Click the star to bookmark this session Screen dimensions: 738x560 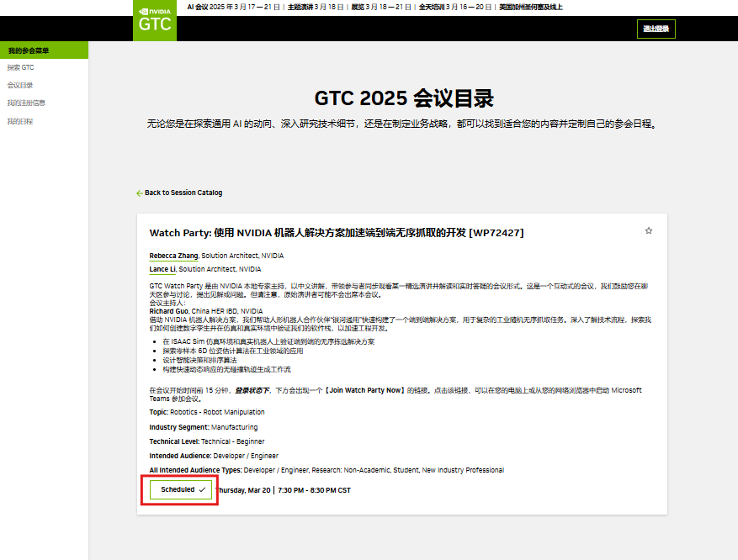pyautogui.click(x=649, y=230)
